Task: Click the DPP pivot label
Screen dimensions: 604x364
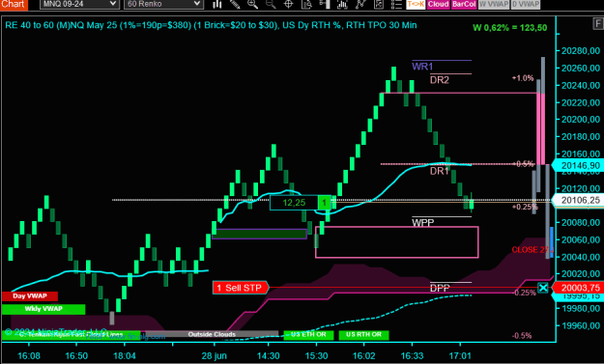Action: (x=440, y=288)
